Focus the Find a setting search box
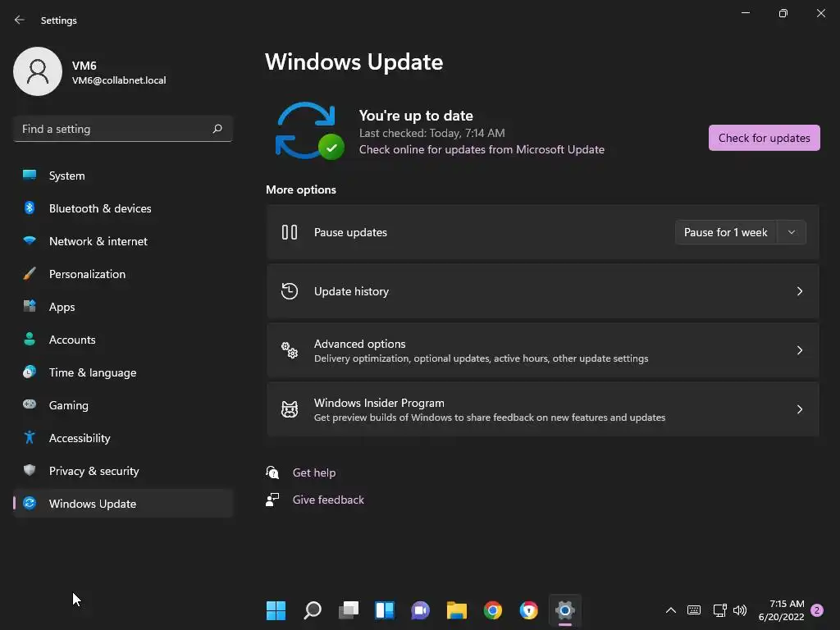This screenshot has height=630, width=840. 123,129
